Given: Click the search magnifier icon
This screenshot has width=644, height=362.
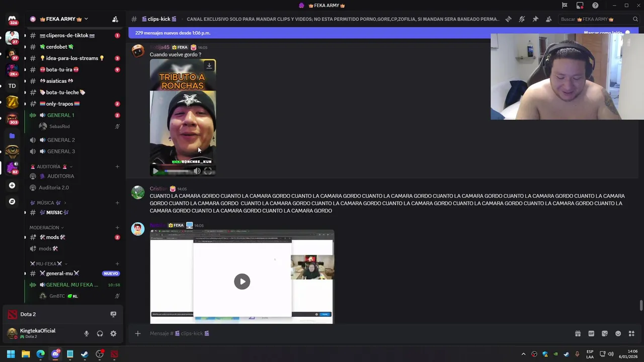Looking at the screenshot, I should tap(635, 19).
